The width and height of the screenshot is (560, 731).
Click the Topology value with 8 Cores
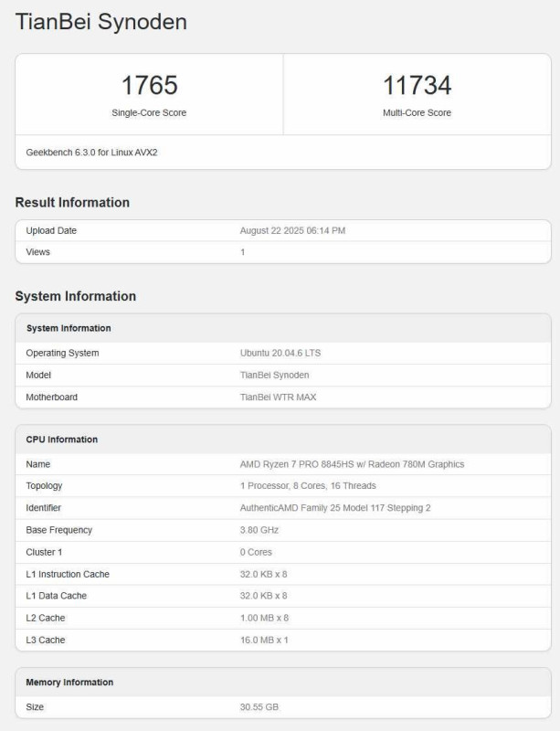[x=308, y=486]
